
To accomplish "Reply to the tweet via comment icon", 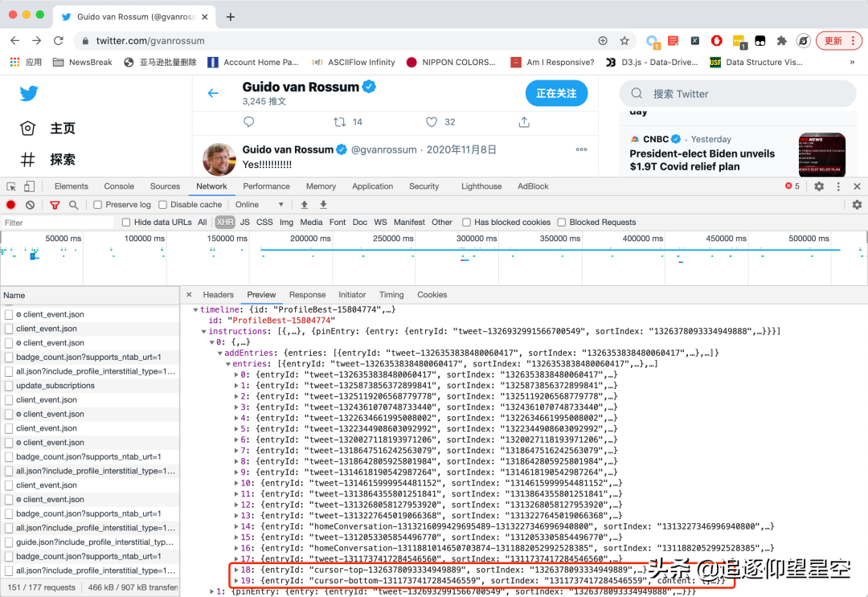I will [x=248, y=121].
